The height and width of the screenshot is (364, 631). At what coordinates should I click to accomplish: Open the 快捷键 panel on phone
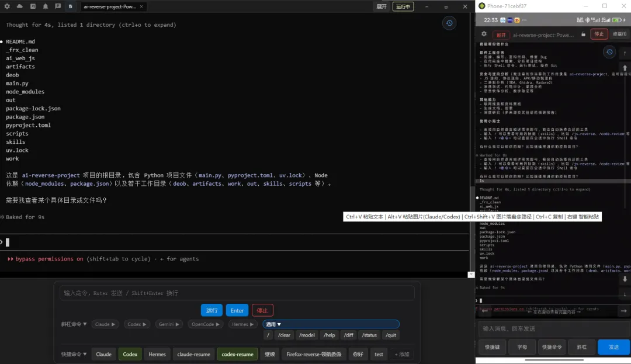point(492,347)
